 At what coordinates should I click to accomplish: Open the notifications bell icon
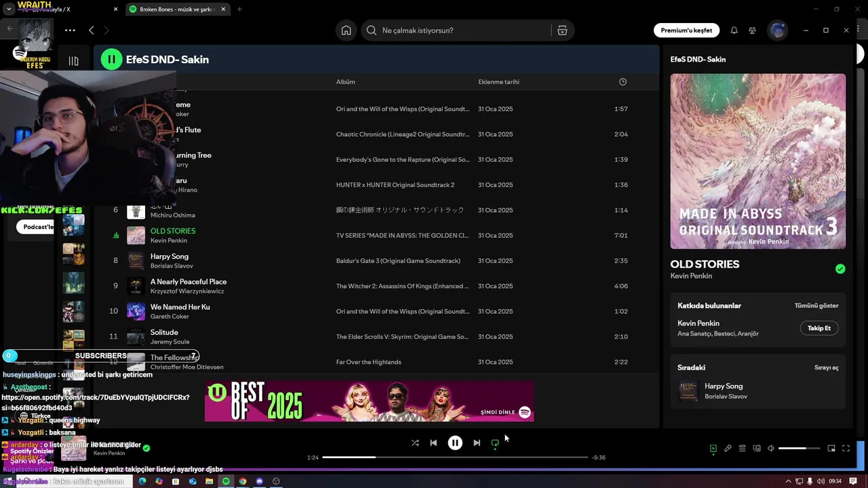[734, 30]
